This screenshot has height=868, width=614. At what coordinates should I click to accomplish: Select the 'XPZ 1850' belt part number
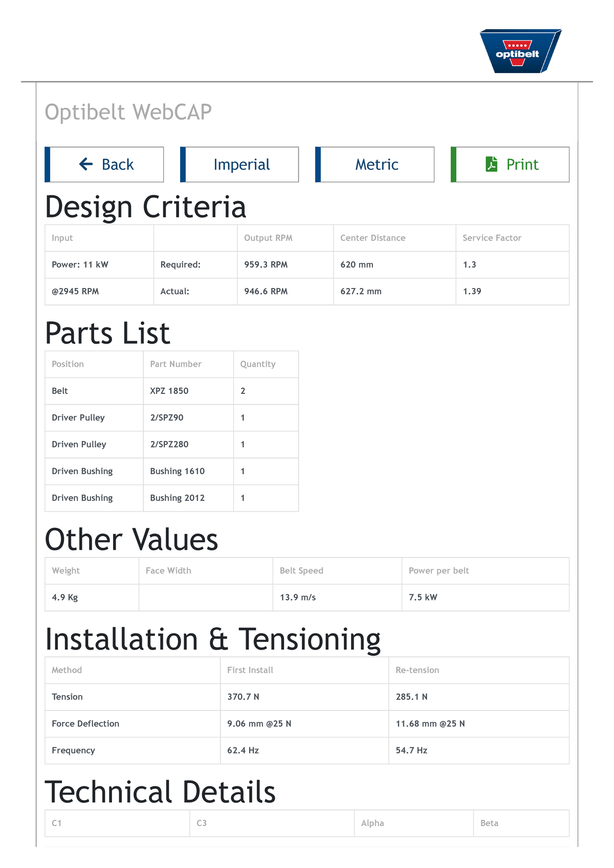coord(169,391)
